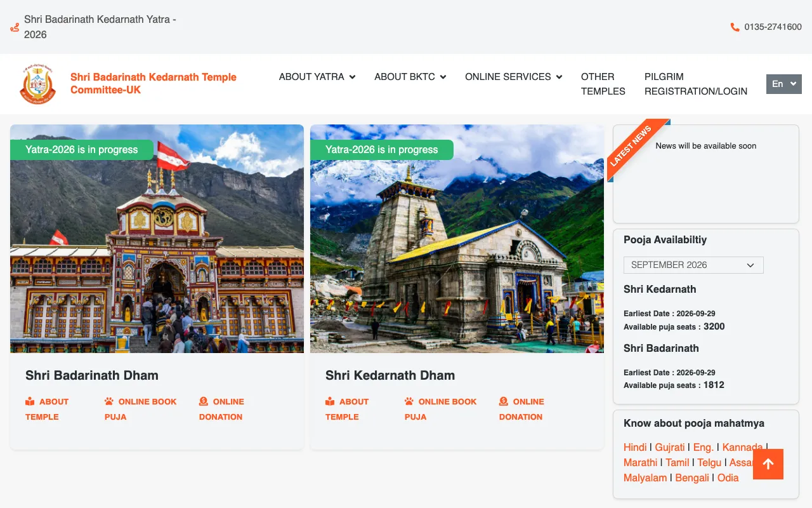Click the Shri Badarinath Dham heading
Image resolution: width=812 pixels, height=508 pixels.
point(92,375)
